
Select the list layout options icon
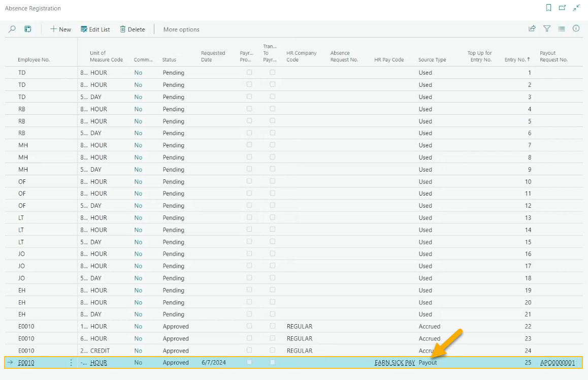pos(562,29)
